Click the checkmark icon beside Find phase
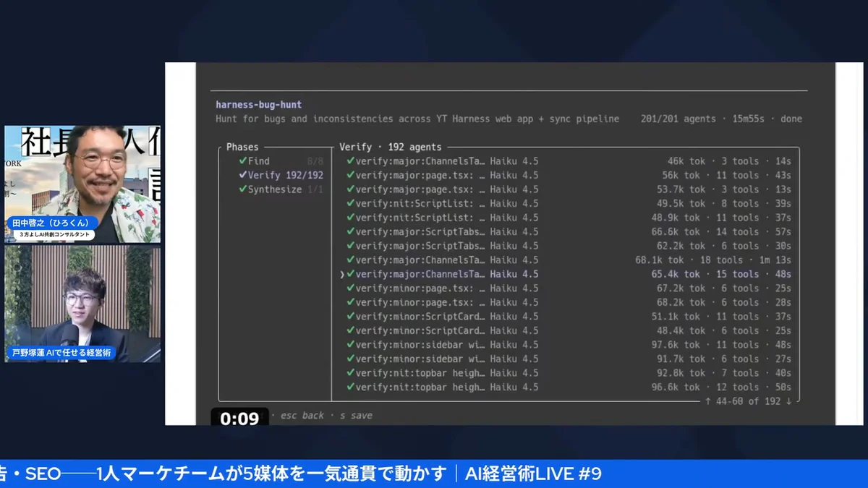The image size is (868, 488). tap(243, 161)
